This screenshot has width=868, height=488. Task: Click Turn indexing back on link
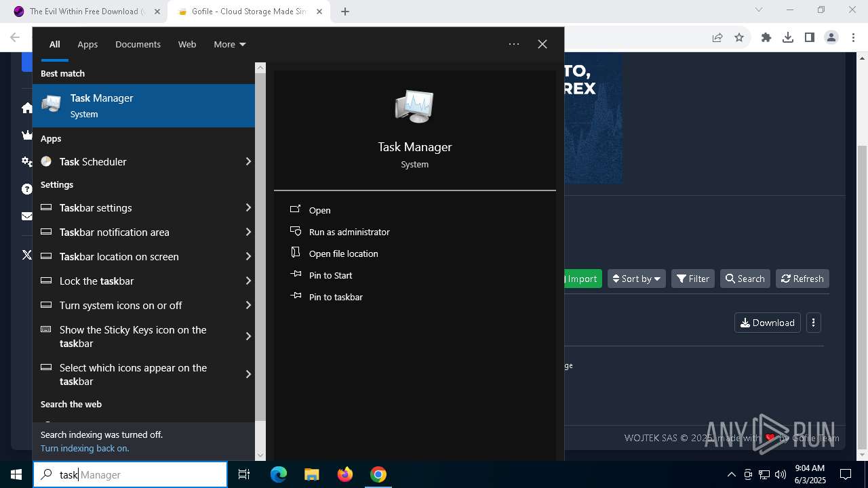85,448
